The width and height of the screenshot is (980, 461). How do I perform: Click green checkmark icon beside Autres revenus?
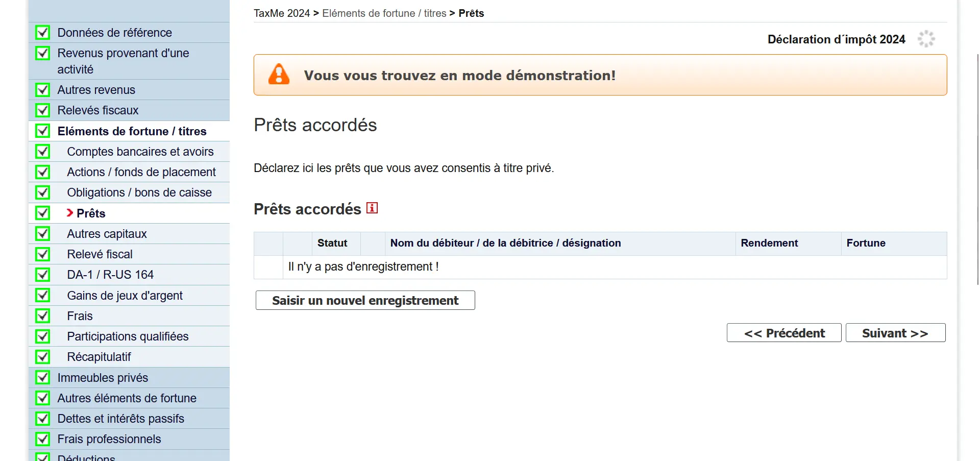(x=43, y=90)
